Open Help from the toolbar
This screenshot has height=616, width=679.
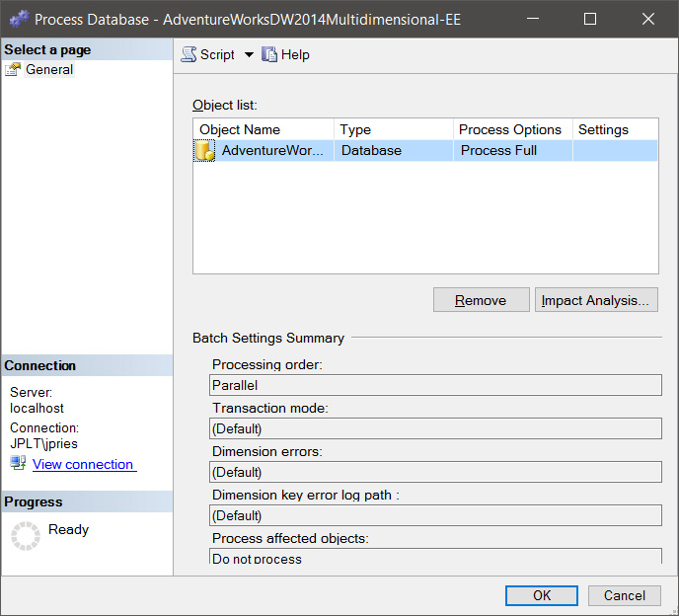[285, 55]
